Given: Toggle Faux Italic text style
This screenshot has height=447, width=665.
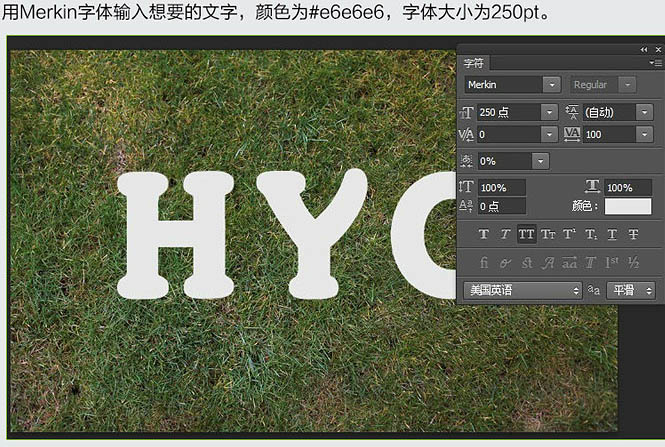Looking at the screenshot, I should [x=505, y=234].
